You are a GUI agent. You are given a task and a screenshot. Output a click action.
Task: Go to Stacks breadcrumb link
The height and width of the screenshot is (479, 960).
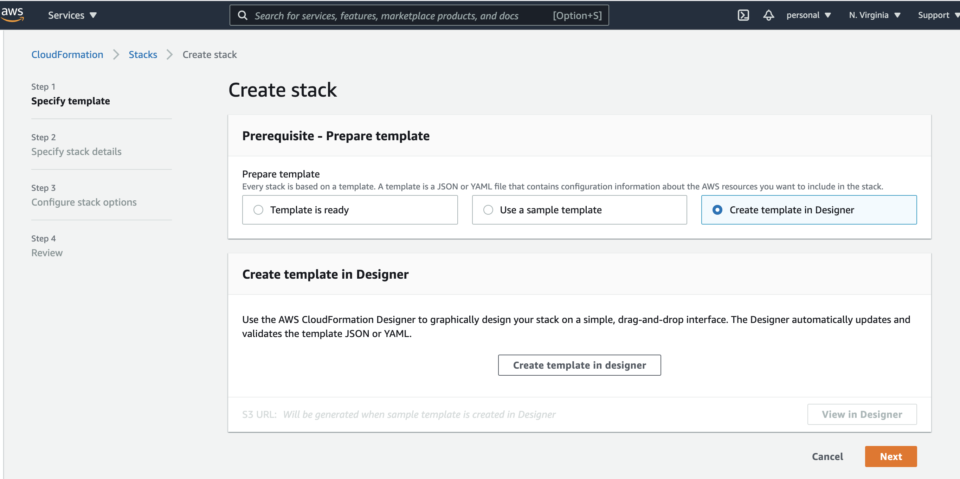(x=143, y=55)
